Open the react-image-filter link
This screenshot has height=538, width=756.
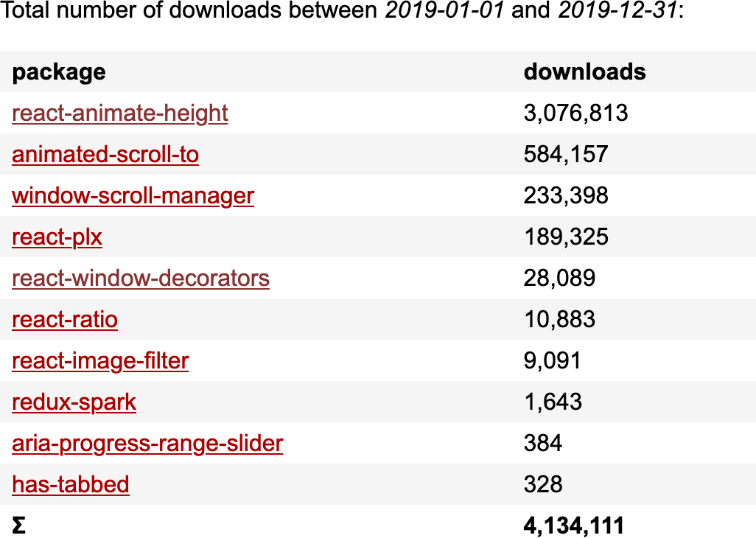(x=100, y=361)
